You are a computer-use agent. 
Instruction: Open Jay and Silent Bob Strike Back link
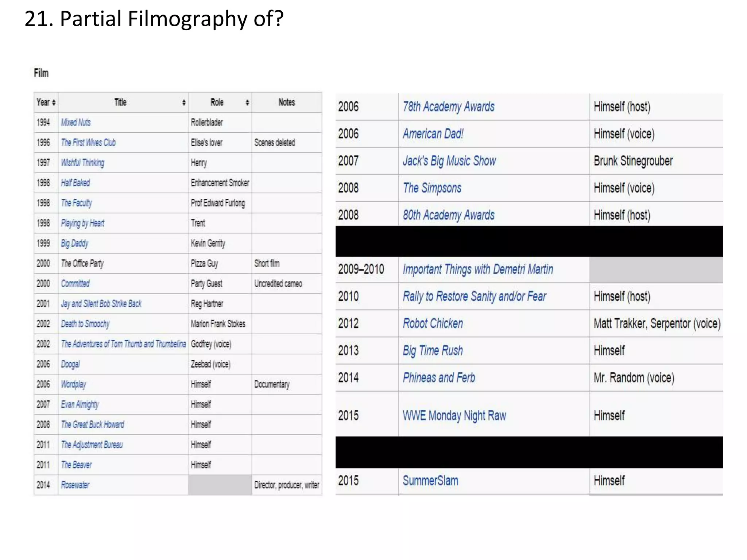coord(101,303)
